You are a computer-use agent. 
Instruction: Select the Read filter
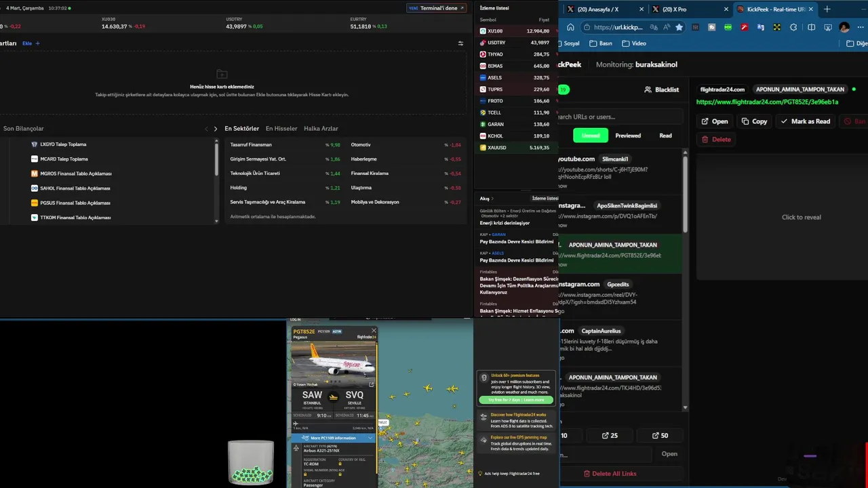pyautogui.click(x=666, y=136)
